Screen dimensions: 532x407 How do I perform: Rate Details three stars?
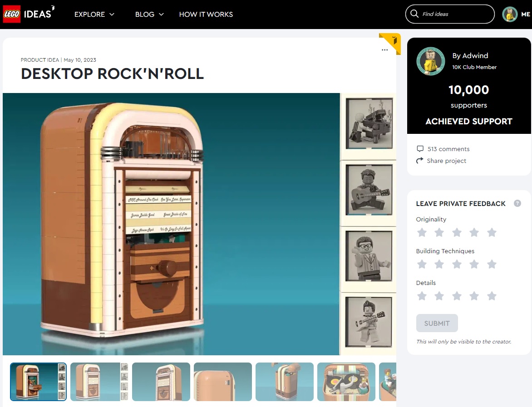(x=457, y=296)
